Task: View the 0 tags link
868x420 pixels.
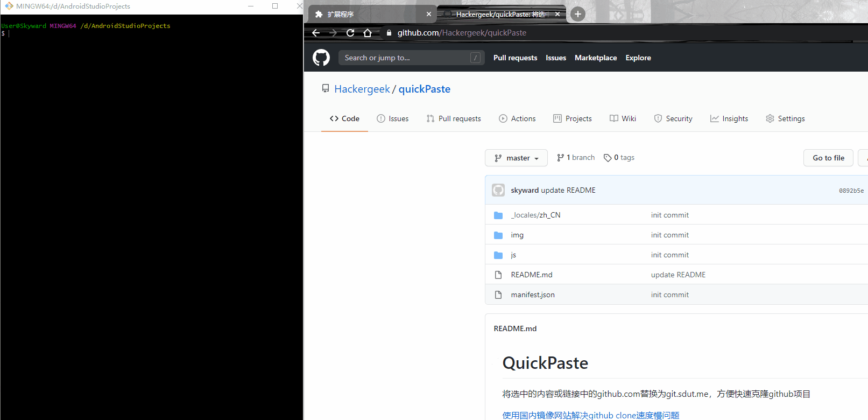Action: point(619,158)
